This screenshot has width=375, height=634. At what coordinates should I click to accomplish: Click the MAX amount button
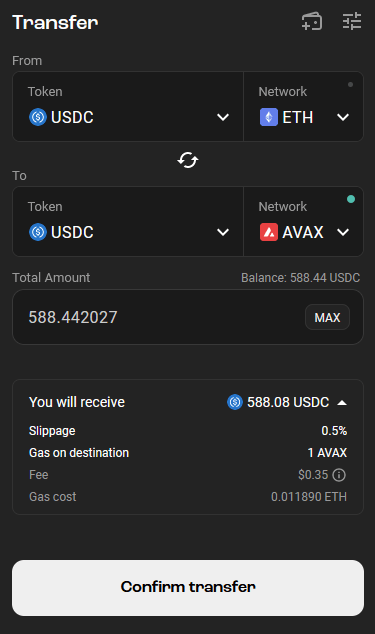327,317
